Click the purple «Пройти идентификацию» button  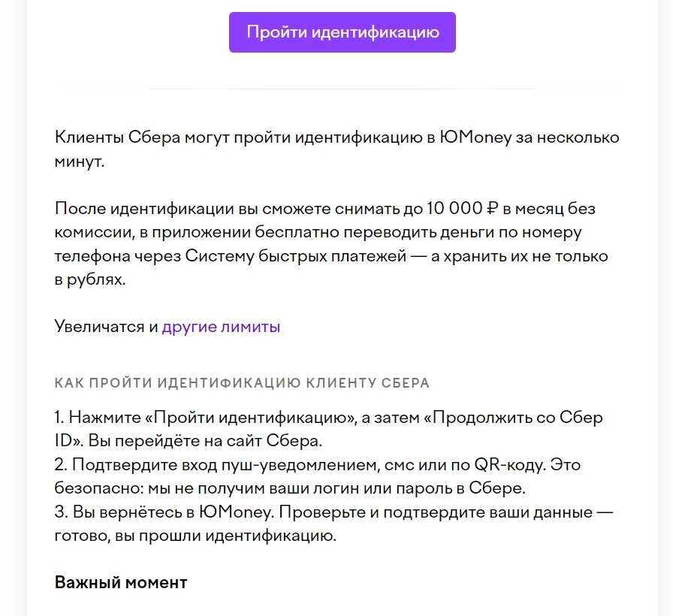pyautogui.click(x=342, y=32)
